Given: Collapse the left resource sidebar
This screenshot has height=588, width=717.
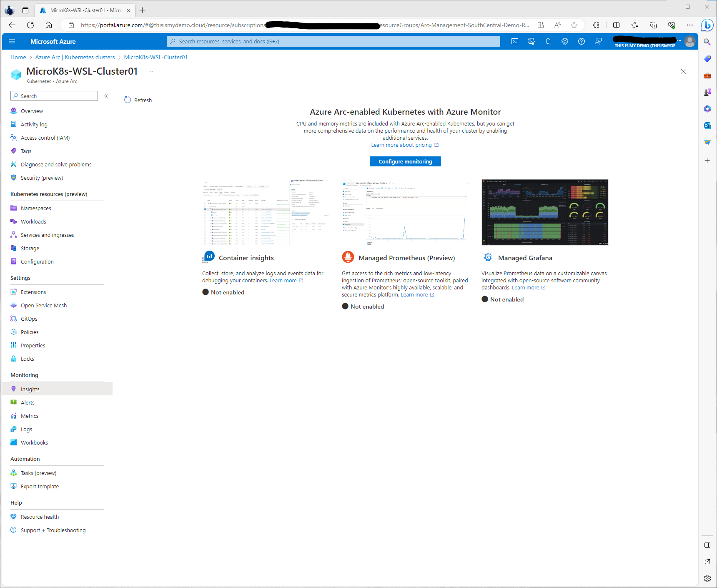Looking at the screenshot, I should 106,95.
